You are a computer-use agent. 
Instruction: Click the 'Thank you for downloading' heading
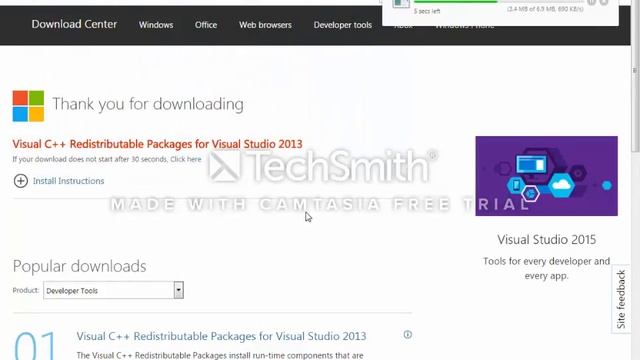pyautogui.click(x=148, y=104)
